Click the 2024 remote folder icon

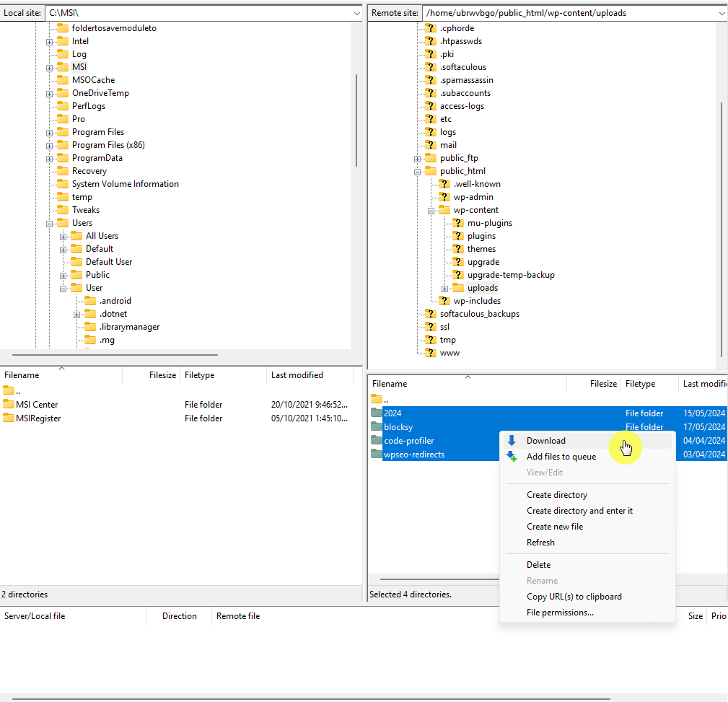[377, 412]
